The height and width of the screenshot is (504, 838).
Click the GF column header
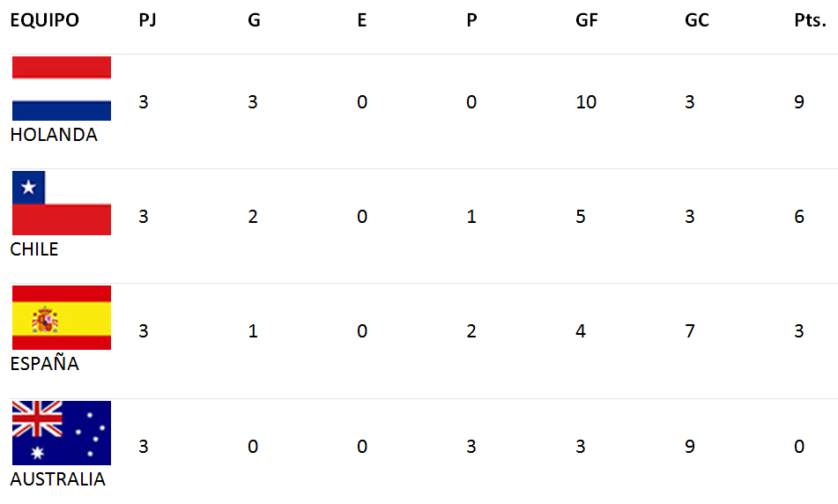click(x=586, y=20)
